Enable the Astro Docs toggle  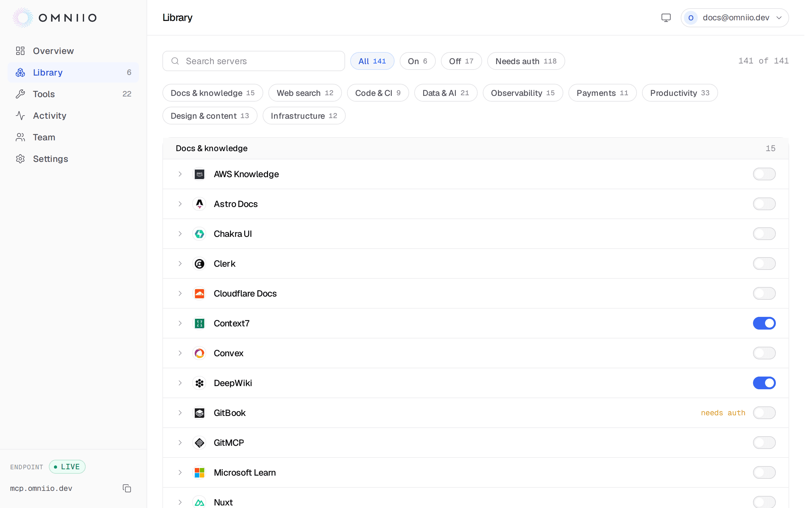[x=764, y=204]
